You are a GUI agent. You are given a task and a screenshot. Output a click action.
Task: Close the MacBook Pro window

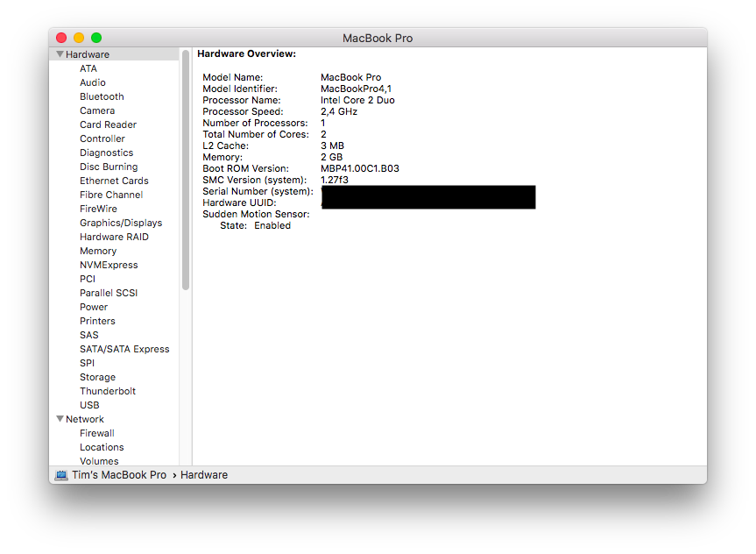[x=61, y=38]
